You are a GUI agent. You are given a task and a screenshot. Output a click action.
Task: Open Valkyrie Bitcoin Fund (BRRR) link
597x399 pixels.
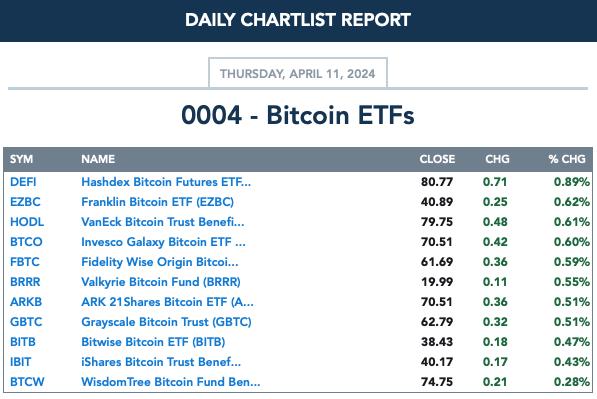(x=161, y=282)
